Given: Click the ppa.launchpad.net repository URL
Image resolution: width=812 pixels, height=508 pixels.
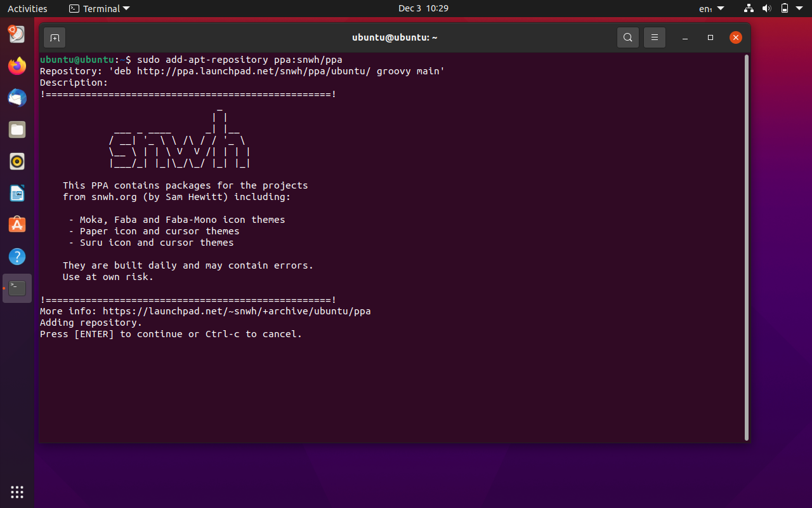Looking at the screenshot, I should click(254, 71).
